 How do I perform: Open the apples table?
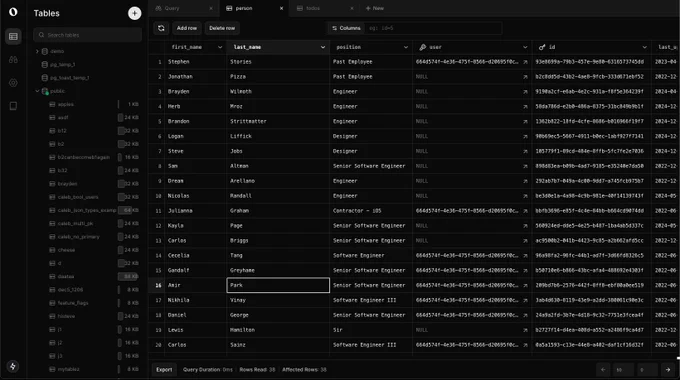tap(66, 105)
